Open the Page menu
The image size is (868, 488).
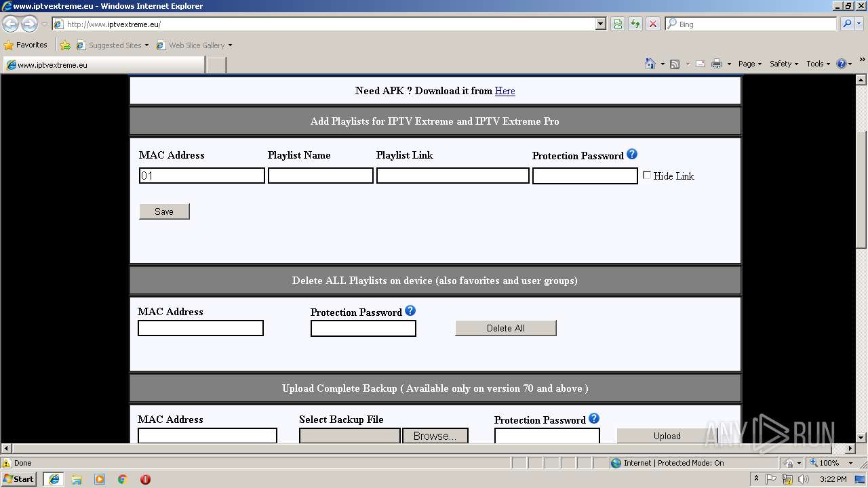pos(749,64)
